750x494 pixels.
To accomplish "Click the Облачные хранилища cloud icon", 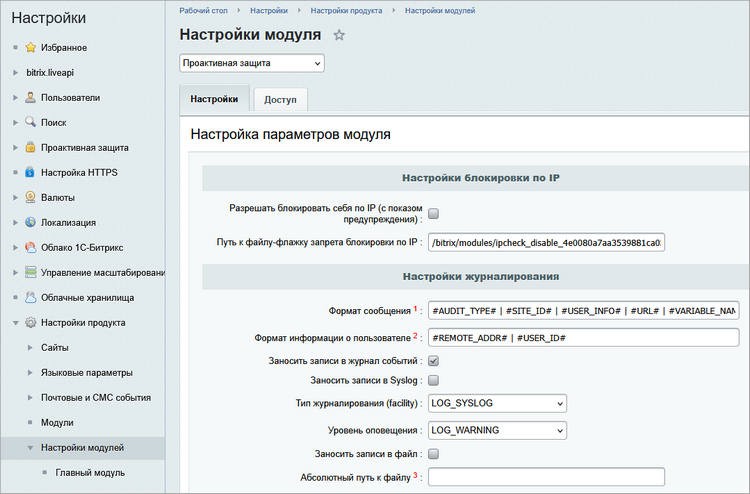I will (x=31, y=297).
